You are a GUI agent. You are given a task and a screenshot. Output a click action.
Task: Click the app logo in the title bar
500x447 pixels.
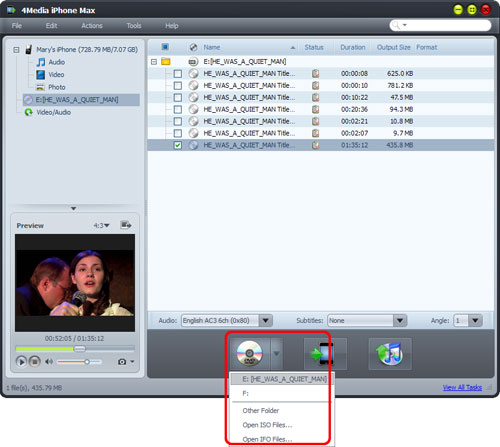(12, 10)
